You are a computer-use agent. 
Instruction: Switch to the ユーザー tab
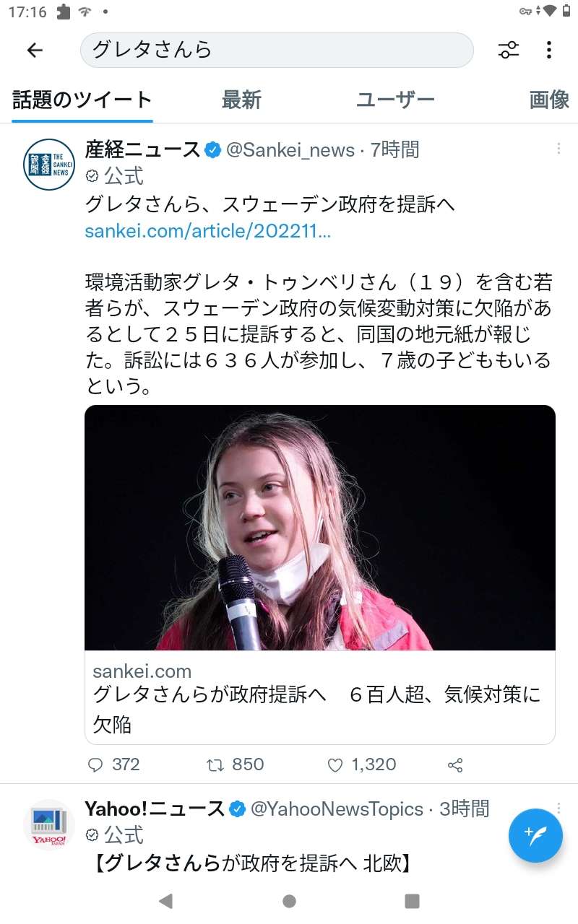[x=395, y=100]
